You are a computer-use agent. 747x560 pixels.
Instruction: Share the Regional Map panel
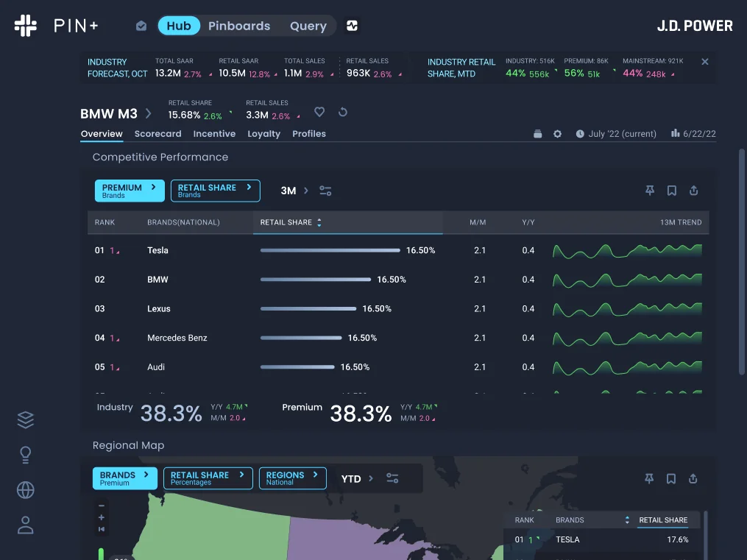pyautogui.click(x=693, y=478)
